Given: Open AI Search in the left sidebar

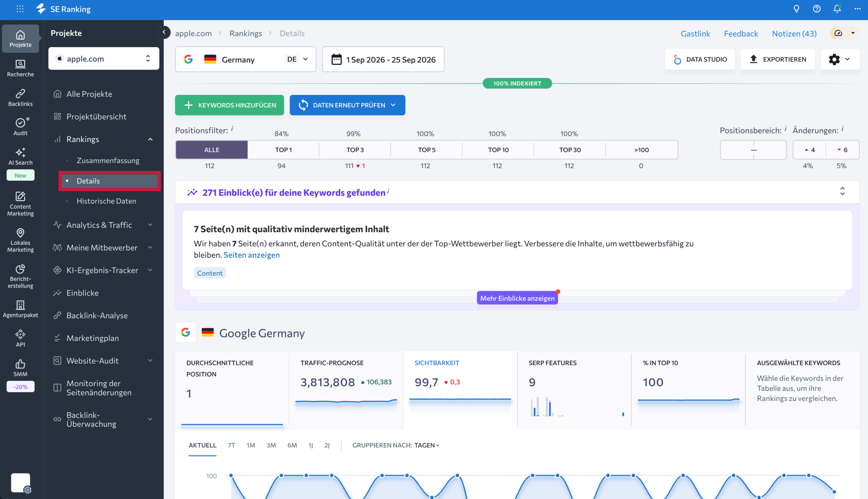Looking at the screenshot, I should point(20,157).
